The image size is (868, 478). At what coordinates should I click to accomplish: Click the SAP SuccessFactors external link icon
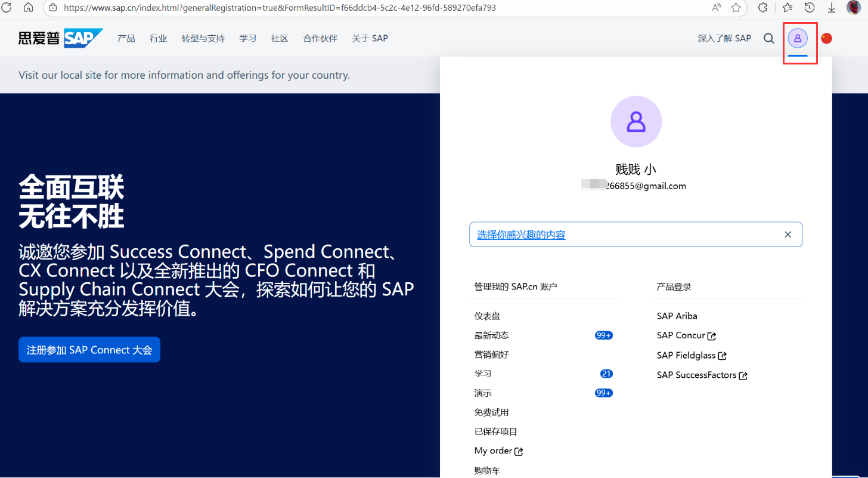pos(743,376)
